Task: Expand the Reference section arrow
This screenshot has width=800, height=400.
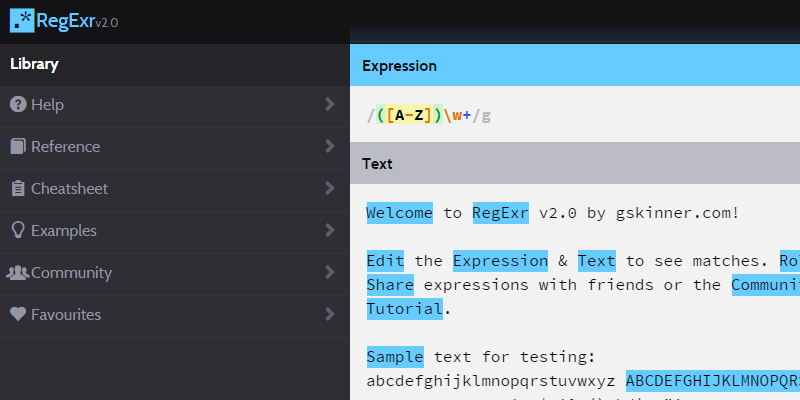Action: point(329,147)
